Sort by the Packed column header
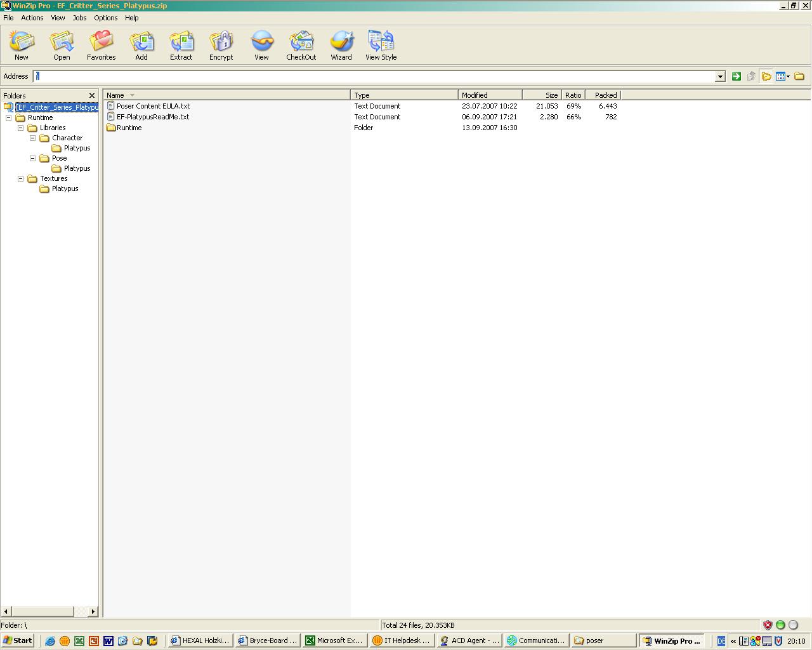This screenshot has height=650, width=812. click(x=603, y=95)
